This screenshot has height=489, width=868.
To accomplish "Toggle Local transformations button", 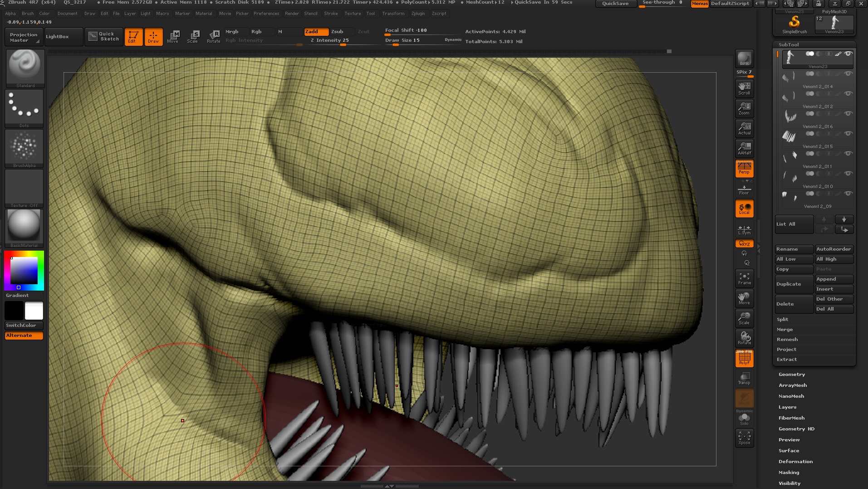I will [x=744, y=208].
